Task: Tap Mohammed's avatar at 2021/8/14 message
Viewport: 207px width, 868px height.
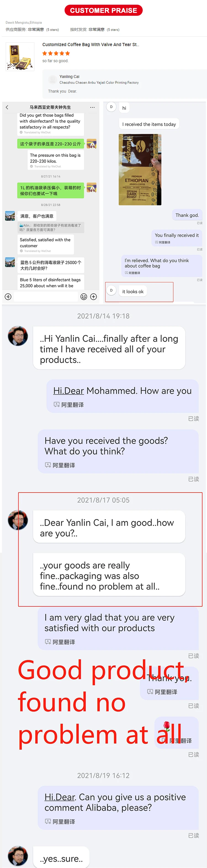Action: [x=18, y=335]
